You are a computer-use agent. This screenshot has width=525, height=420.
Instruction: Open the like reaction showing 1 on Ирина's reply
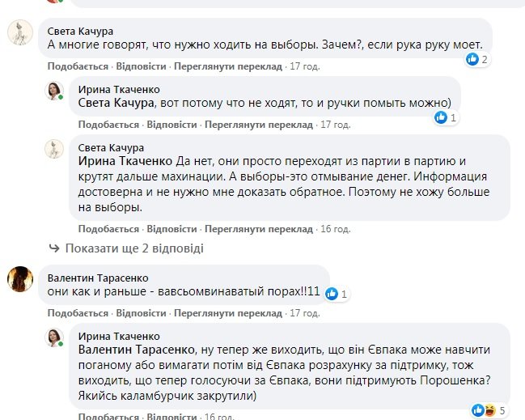click(446, 117)
